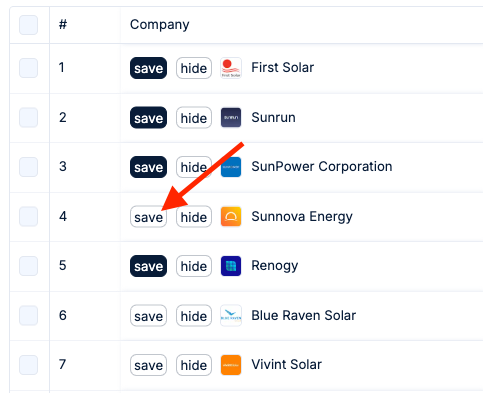Click the First Solar company logo
483x393 pixels.
pos(231,68)
